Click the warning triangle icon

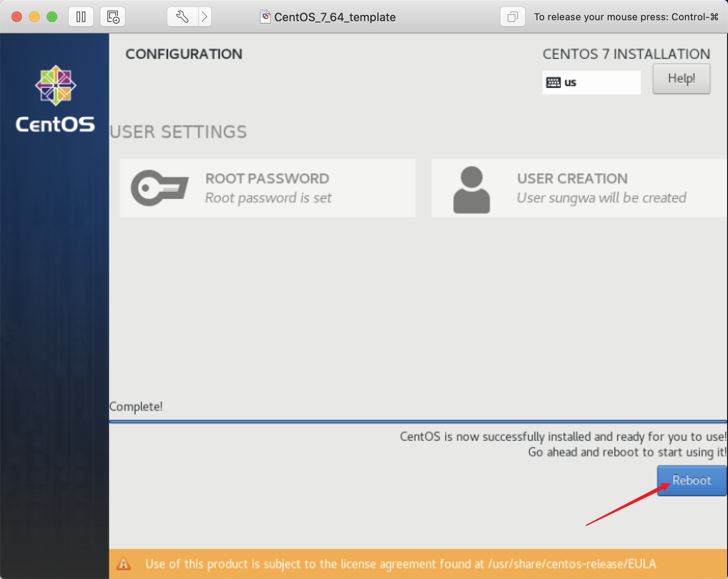124,563
